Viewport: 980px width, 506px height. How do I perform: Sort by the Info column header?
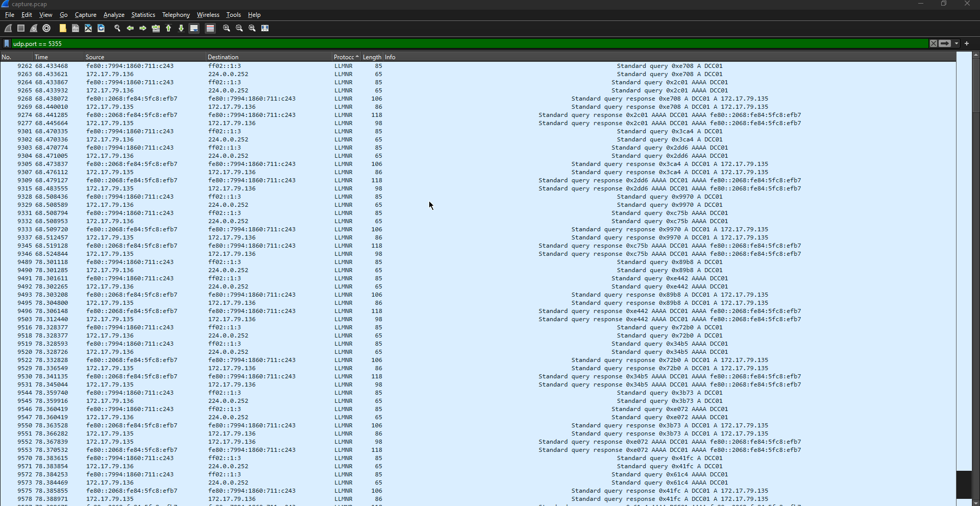pos(669,57)
